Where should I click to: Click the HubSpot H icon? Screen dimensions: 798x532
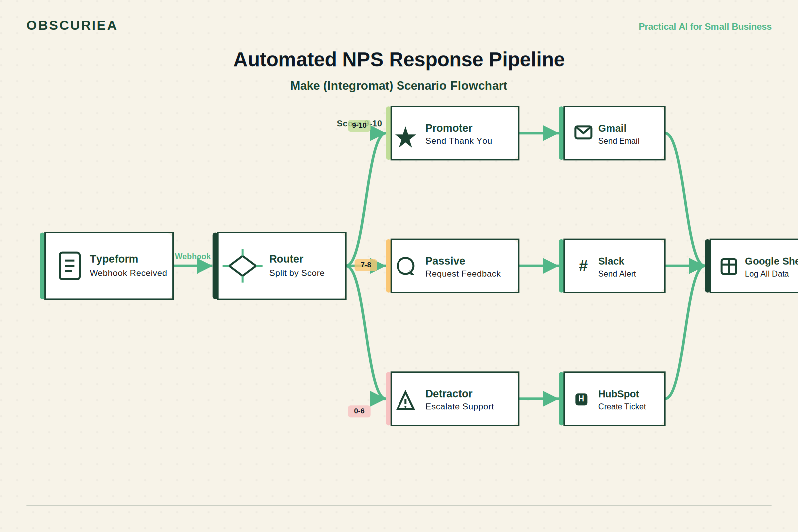[581, 399]
